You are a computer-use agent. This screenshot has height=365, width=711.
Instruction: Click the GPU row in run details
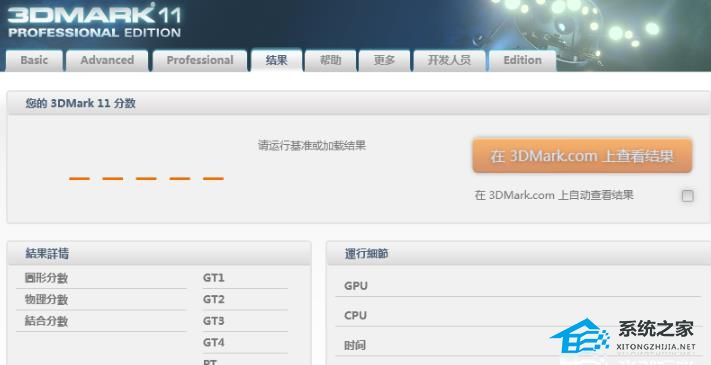click(518, 286)
